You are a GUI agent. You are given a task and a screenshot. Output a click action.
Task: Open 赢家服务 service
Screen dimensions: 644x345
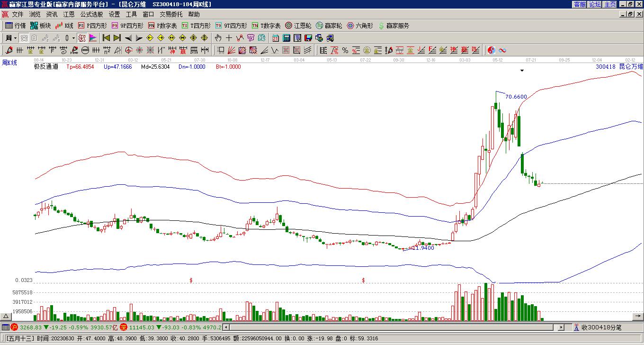pyautogui.click(x=394, y=26)
